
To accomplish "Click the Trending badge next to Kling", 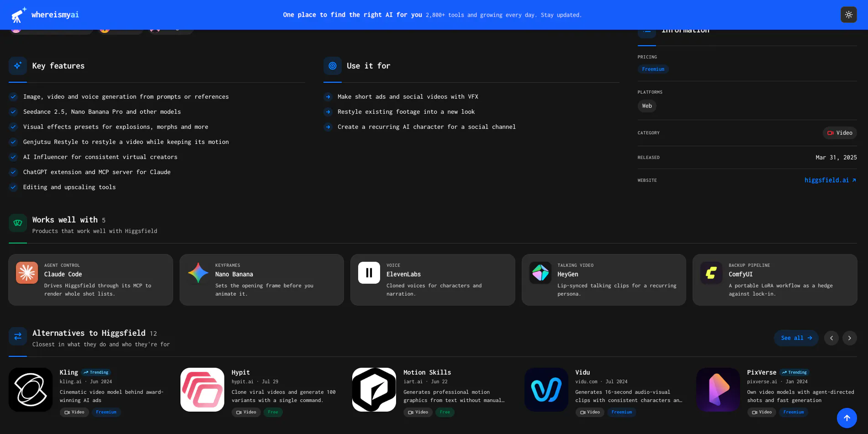I will (96, 372).
